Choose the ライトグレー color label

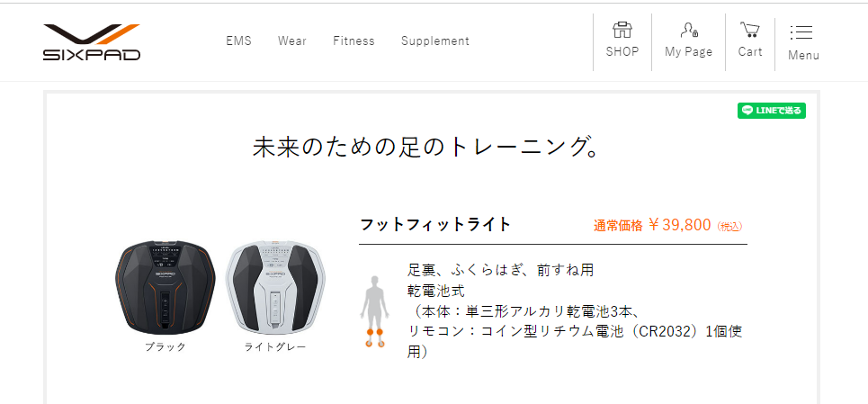275,347
